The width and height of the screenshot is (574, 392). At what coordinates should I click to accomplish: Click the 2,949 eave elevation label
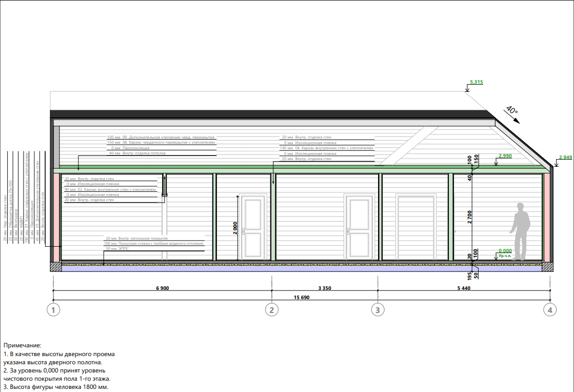click(565, 157)
